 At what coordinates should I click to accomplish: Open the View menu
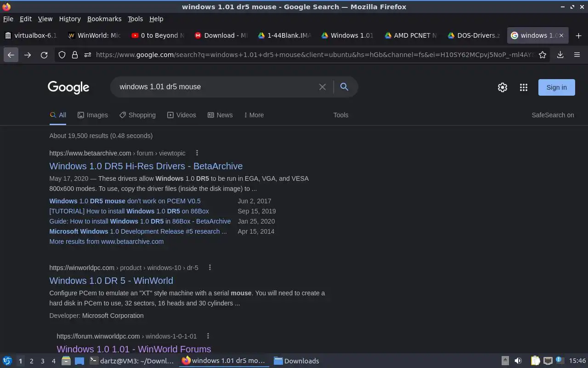(x=45, y=19)
